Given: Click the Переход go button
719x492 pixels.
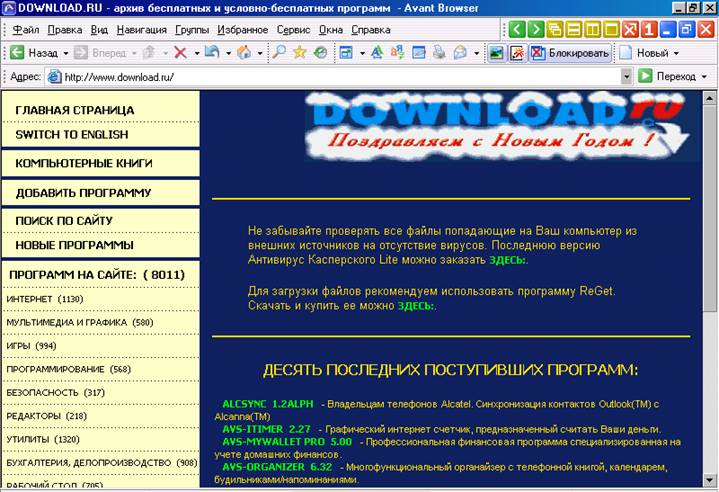Looking at the screenshot, I should pyautogui.click(x=667, y=76).
